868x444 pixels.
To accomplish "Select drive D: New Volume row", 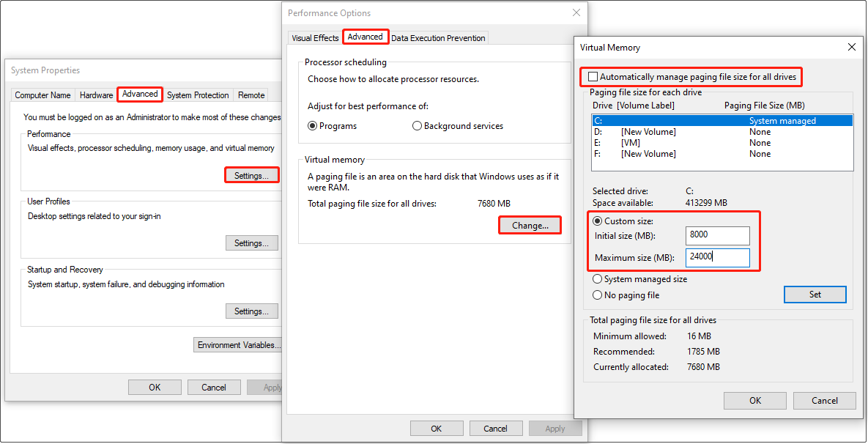I will (x=722, y=132).
